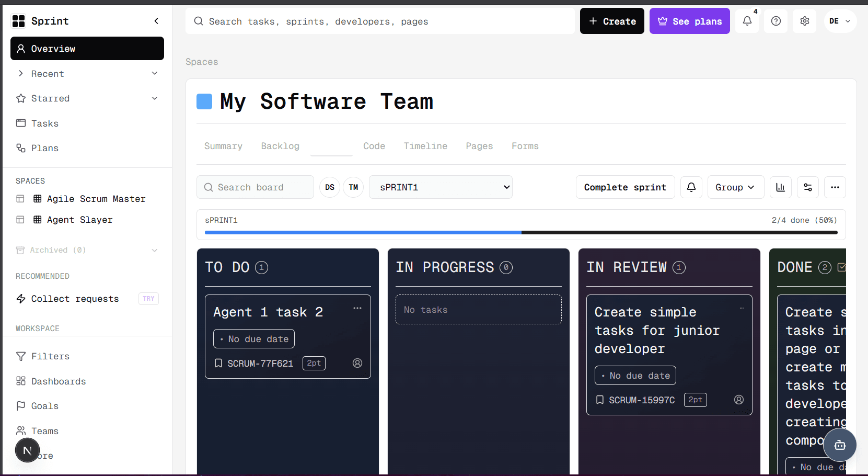Click the IN REVIEW column header

point(627,267)
